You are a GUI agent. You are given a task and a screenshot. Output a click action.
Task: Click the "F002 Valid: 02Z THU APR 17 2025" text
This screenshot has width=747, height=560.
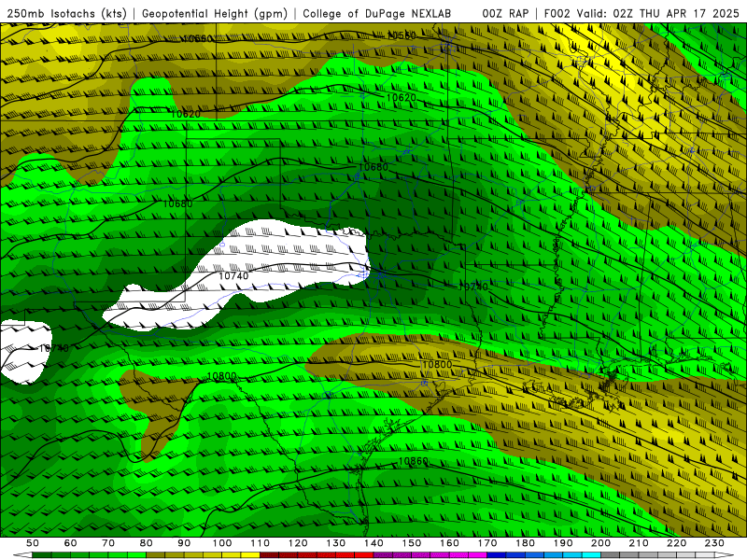coord(641,14)
